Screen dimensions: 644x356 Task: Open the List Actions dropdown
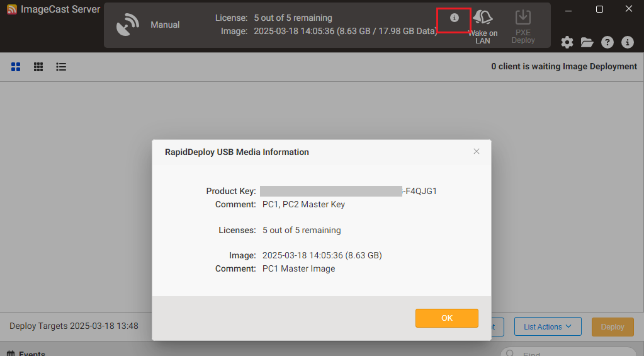pyautogui.click(x=548, y=326)
